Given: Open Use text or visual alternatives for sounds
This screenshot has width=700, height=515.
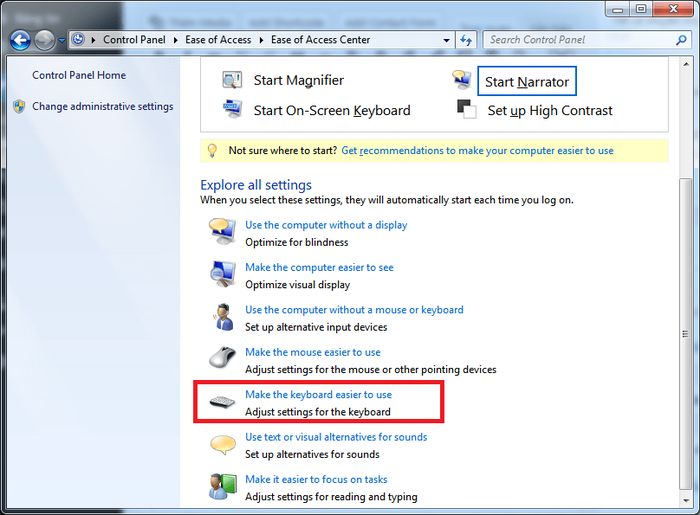Looking at the screenshot, I should (336, 437).
